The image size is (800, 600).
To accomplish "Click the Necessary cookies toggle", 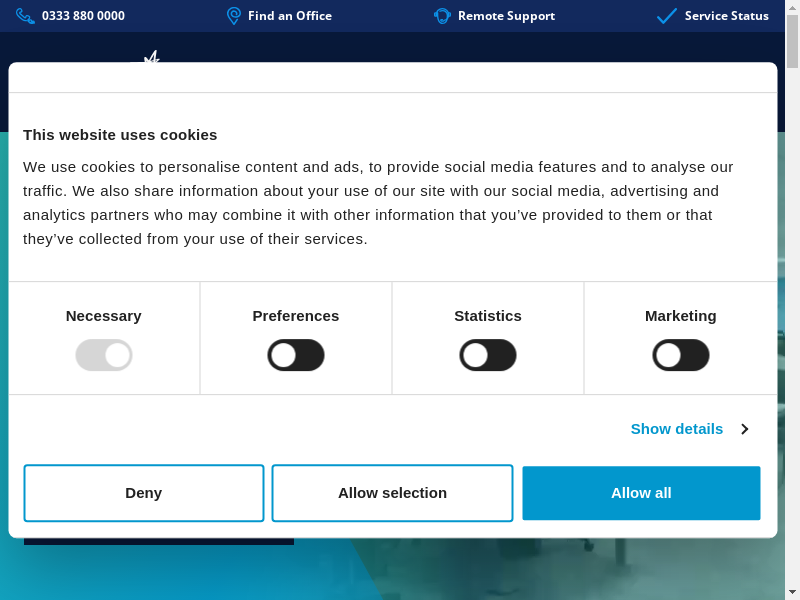I will [104, 355].
